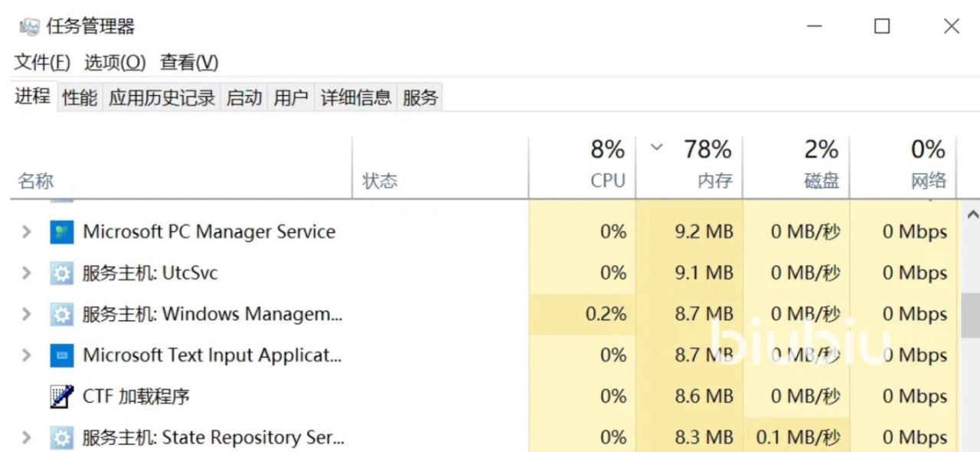The image size is (980, 452).
Task: Open the 选项(O) menu
Action: point(115,62)
